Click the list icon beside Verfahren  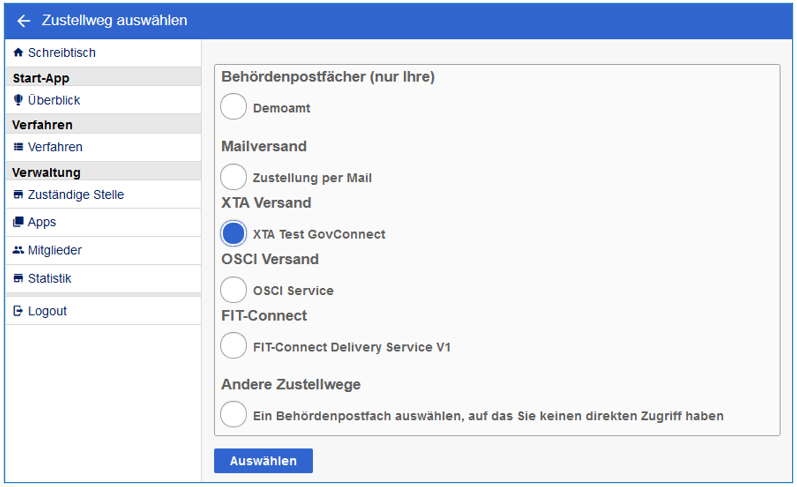pos(18,147)
